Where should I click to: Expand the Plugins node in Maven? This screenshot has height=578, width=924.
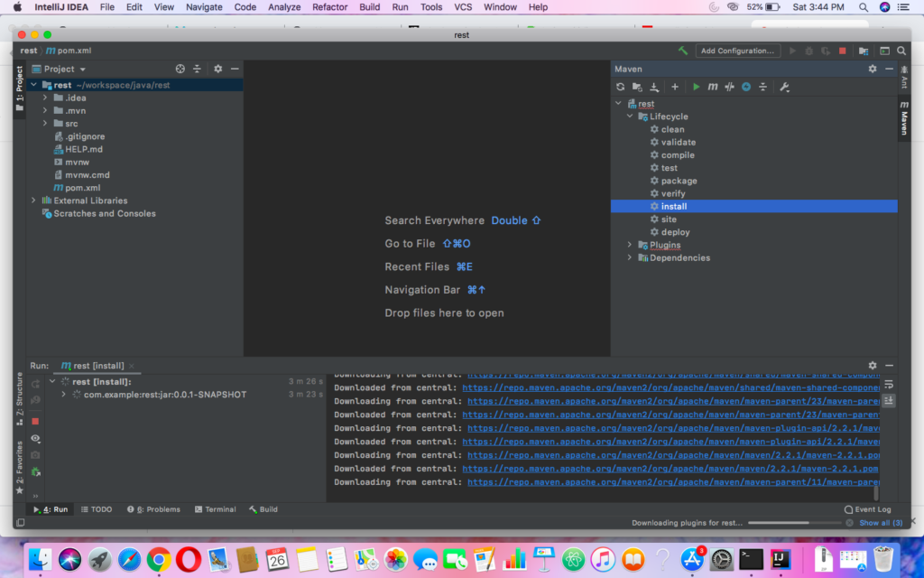[630, 245]
